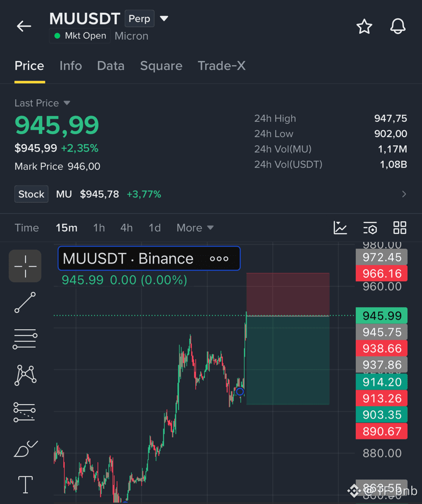Select the Text annotation tool
The image size is (422, 504).
25,485
